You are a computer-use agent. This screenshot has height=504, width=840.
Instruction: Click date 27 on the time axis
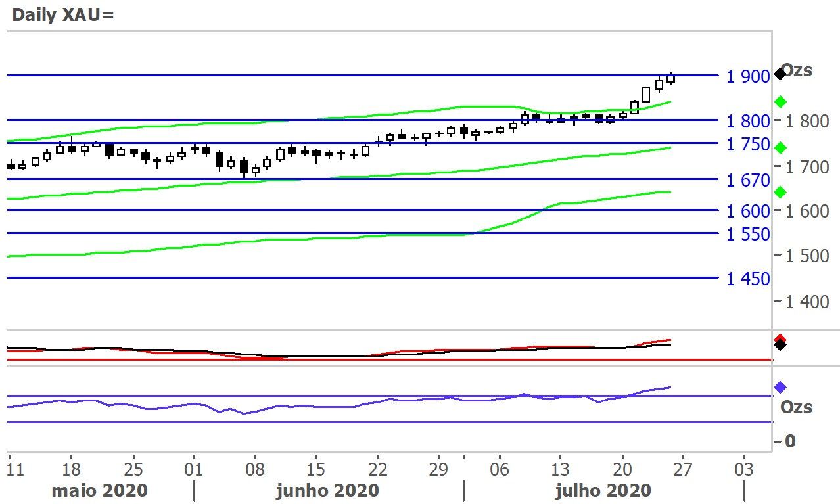coord(683,470)
